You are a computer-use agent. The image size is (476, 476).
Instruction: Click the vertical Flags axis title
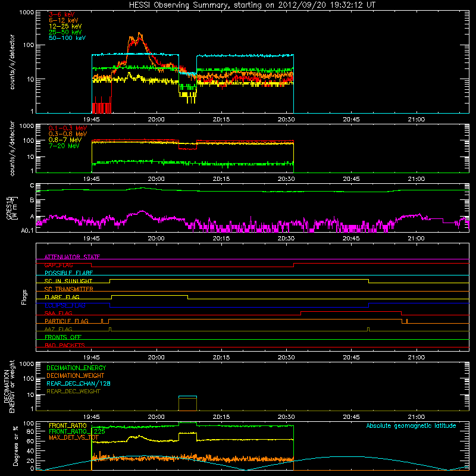24,297
